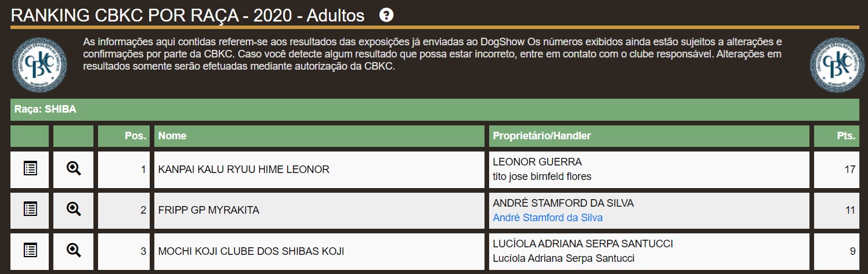Screen dimensions: 868x274
Task: Click the right CBKC logo emblem
Action: click(x=837, y=64)
